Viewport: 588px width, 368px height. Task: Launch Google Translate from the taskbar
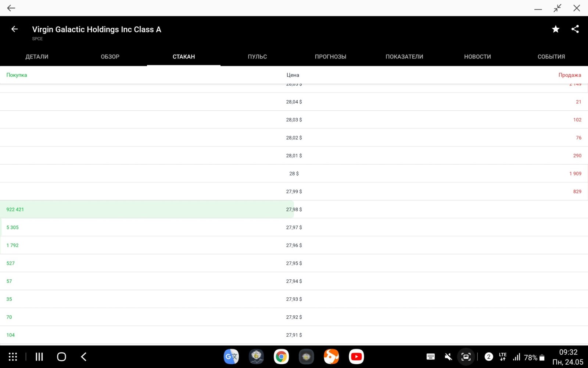tap(231, 357)
